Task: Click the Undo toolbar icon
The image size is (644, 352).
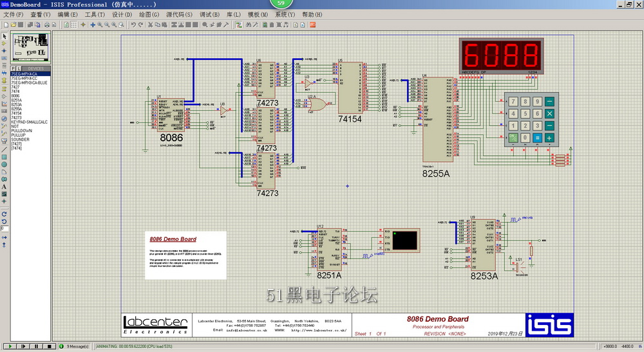Action: [x=133, y=24]
